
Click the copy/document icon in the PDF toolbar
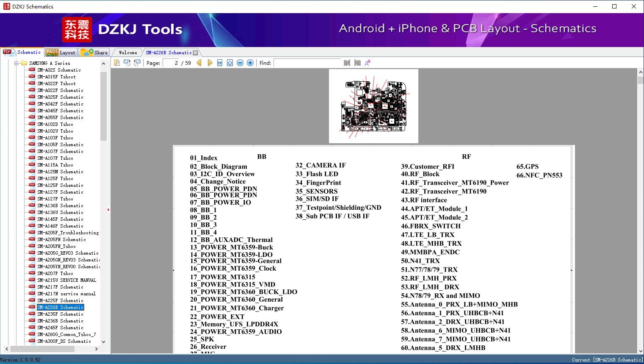coord(117,63)
